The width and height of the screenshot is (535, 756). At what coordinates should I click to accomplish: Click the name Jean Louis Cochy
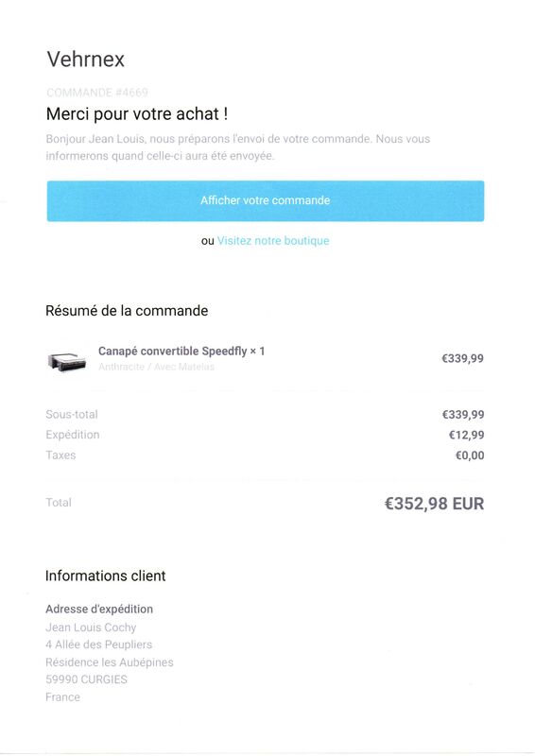pyautogui.click(x=91, y=627)
